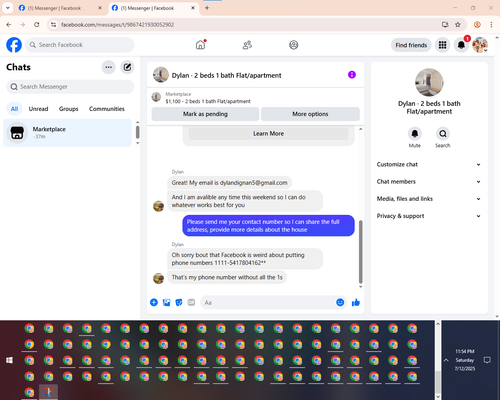Open a new browser tab

(x=207, y=8)
